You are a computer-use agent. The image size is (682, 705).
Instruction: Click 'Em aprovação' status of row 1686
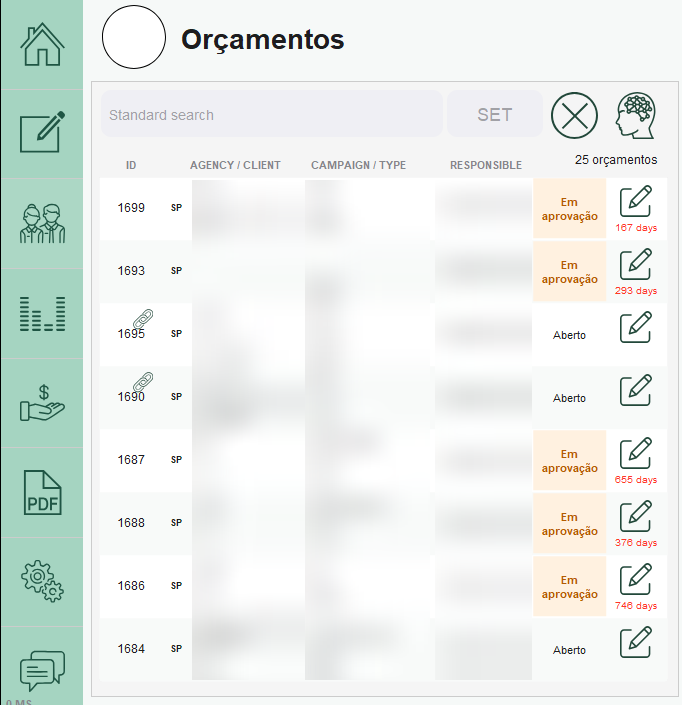coord(570,587)
